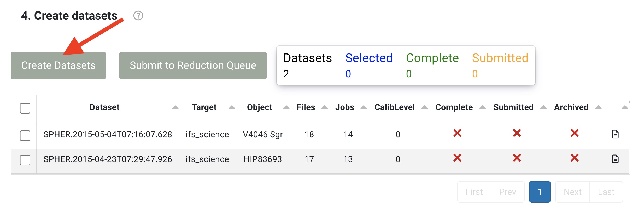Click Files value 17

(x=309, y=159)
